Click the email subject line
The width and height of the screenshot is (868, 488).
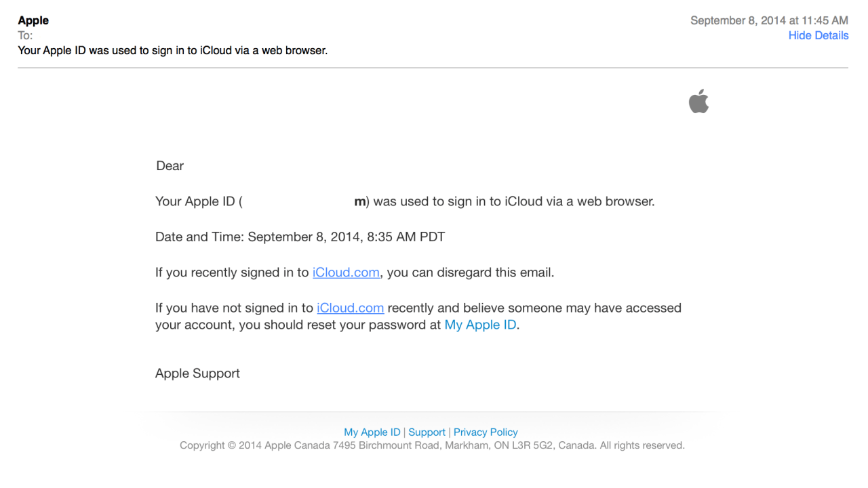coord(172,50)
